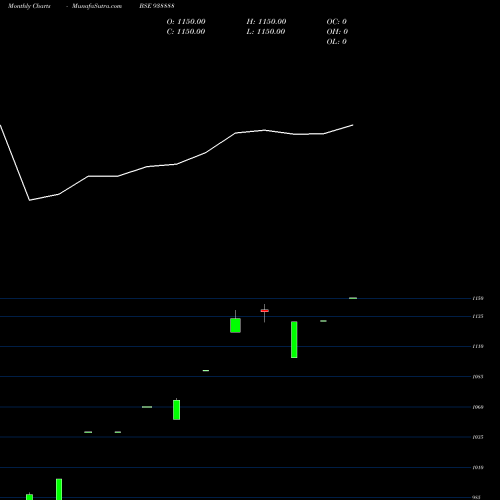The width and height of the screenshot is (500, 500).
Task: Select the green candle with upper wick beside the red candle
Action: [235, 325]
